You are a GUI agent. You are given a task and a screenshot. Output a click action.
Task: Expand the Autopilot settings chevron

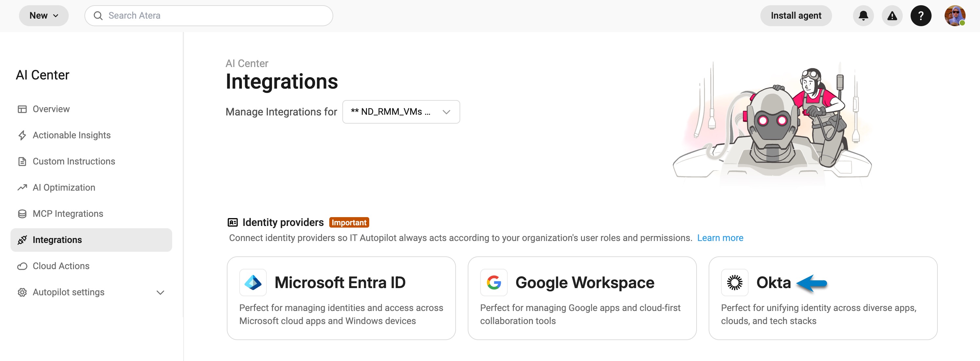pyautogui.click(x=160, y=293)
